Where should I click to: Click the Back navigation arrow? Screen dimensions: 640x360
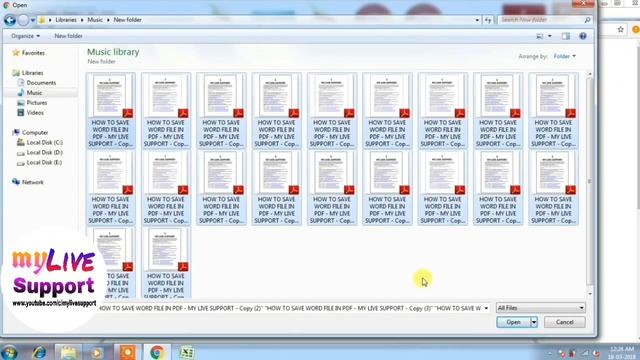coord(10,20)
